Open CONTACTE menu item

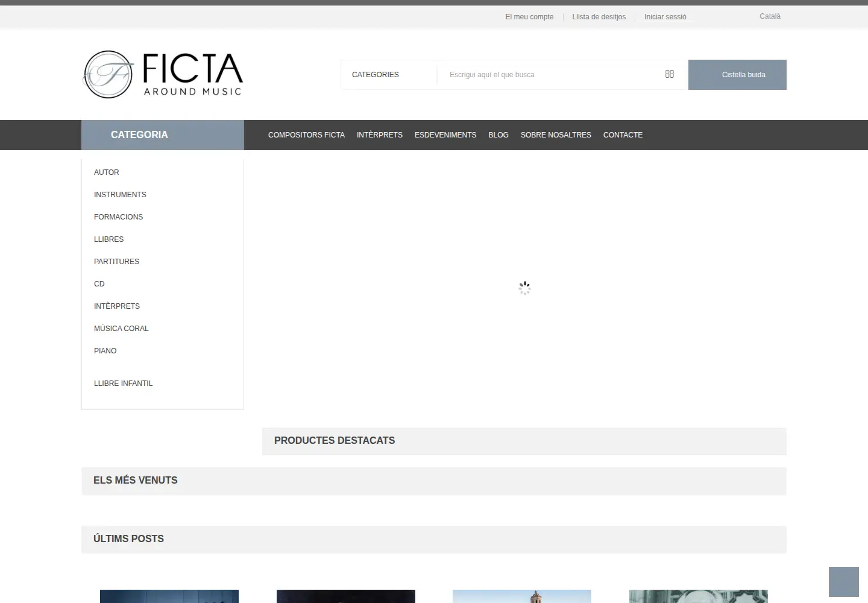pos(623,135)
